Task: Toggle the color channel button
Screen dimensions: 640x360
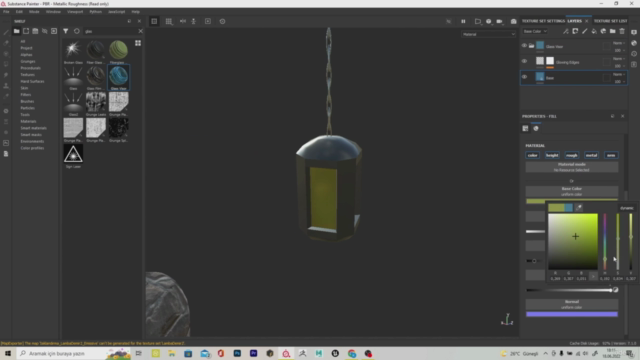Action: coord(533,155)
